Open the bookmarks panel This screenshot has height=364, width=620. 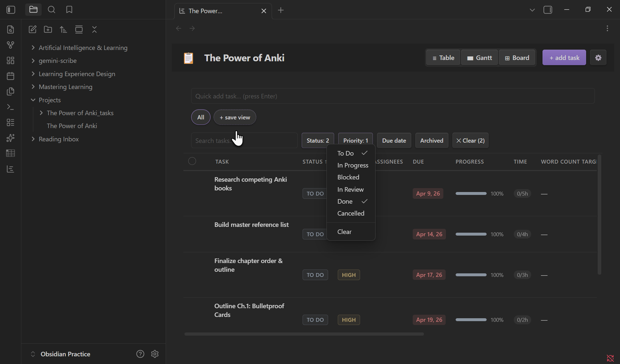click(x=69, y=10)
